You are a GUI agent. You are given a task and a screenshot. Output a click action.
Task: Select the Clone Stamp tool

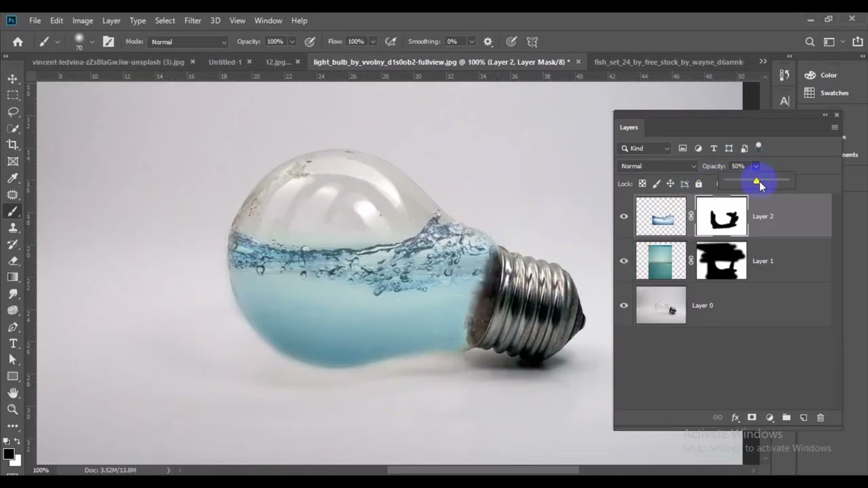[13, 228]
